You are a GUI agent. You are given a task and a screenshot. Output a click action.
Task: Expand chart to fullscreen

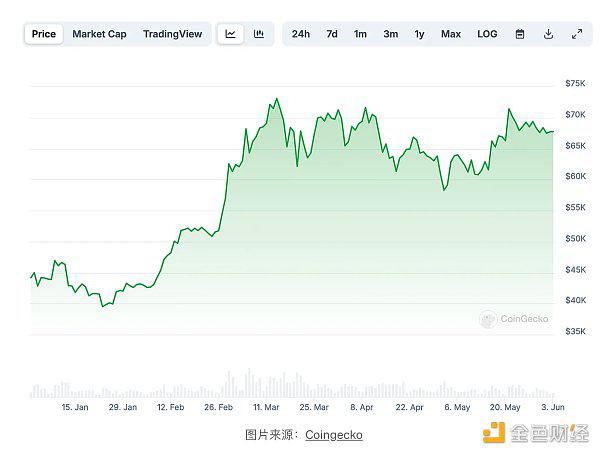tap(577, 34)
